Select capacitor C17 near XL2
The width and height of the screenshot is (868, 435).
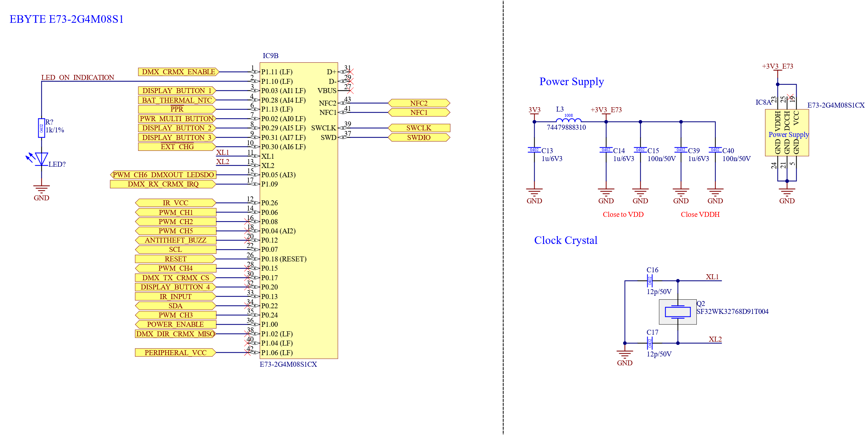click(x=650, y=343)
